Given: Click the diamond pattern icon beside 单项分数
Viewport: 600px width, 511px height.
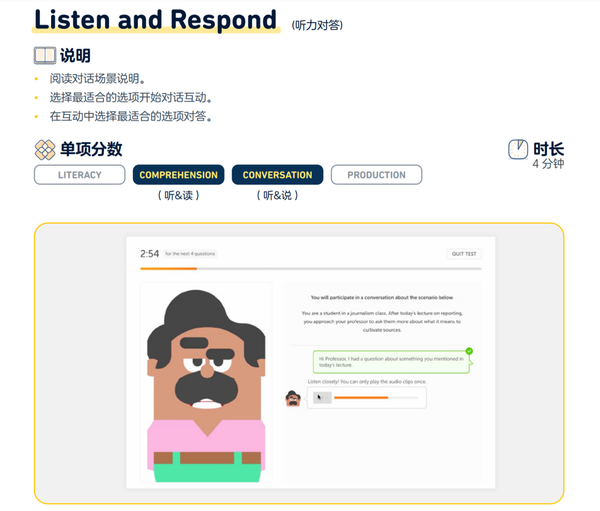Looking at the screenshot, I should tap(45, 150).
